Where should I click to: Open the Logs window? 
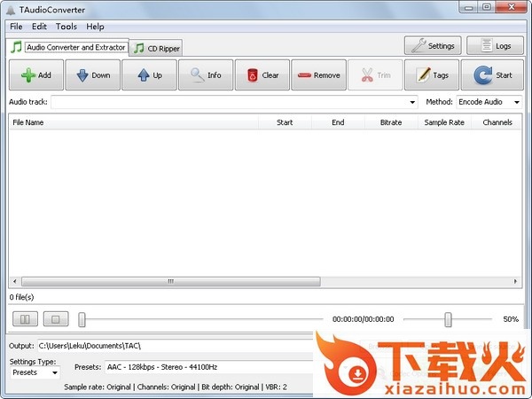495,45
